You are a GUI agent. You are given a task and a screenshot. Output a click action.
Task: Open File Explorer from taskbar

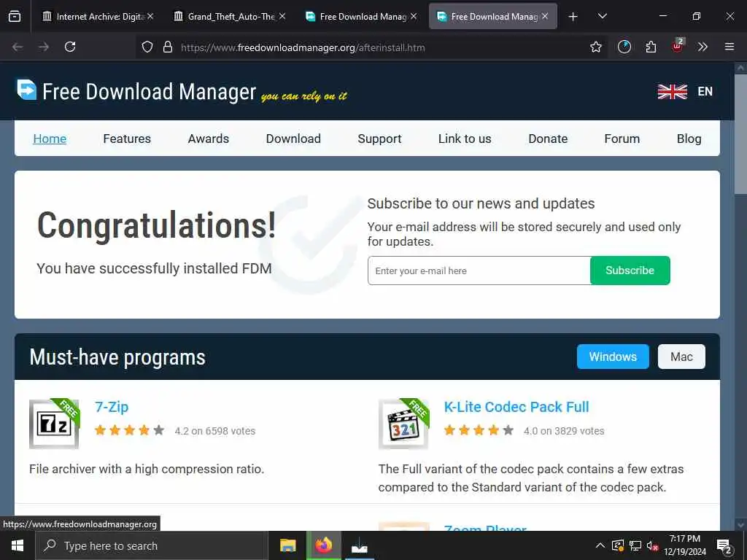[x=287, y=545]
